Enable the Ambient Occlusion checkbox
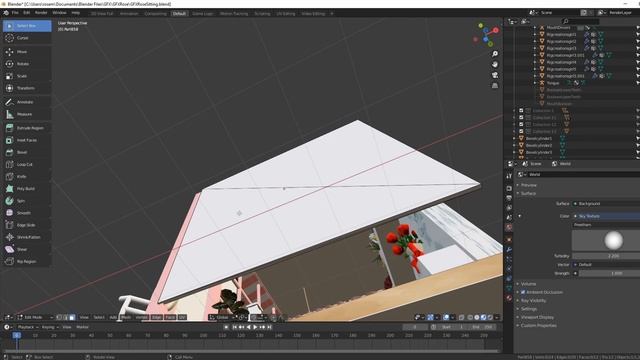This screenshot has height=360, width=640. (523, 292)
